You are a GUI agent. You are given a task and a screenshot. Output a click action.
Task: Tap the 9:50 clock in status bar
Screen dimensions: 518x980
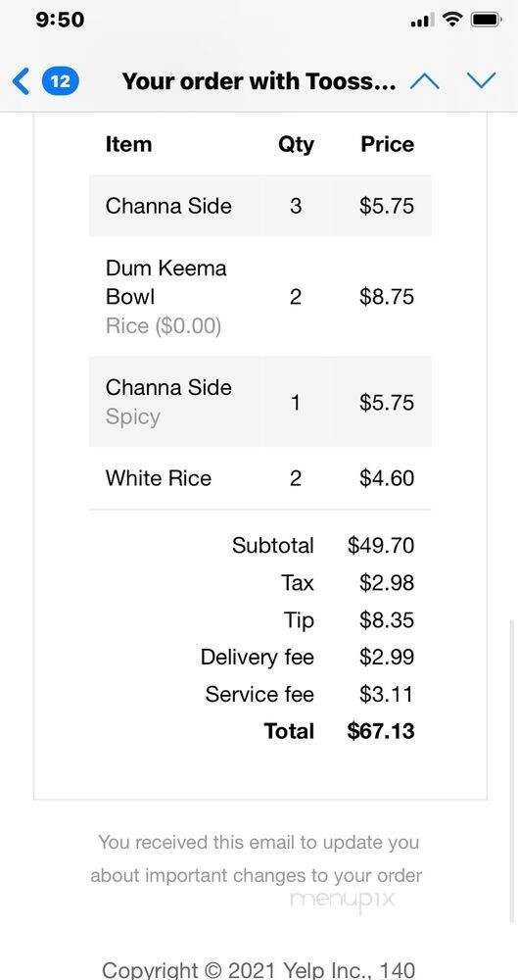[x=60, y=20]
